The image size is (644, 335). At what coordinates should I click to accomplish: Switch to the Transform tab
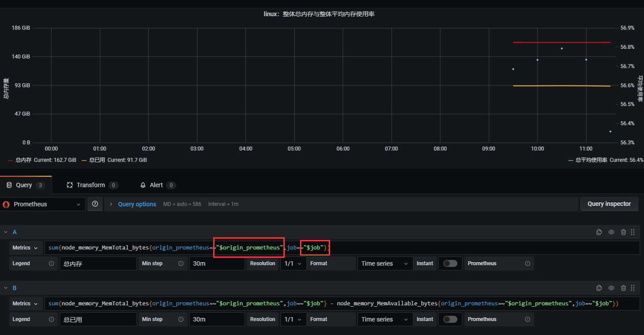(x=92, y=185)
